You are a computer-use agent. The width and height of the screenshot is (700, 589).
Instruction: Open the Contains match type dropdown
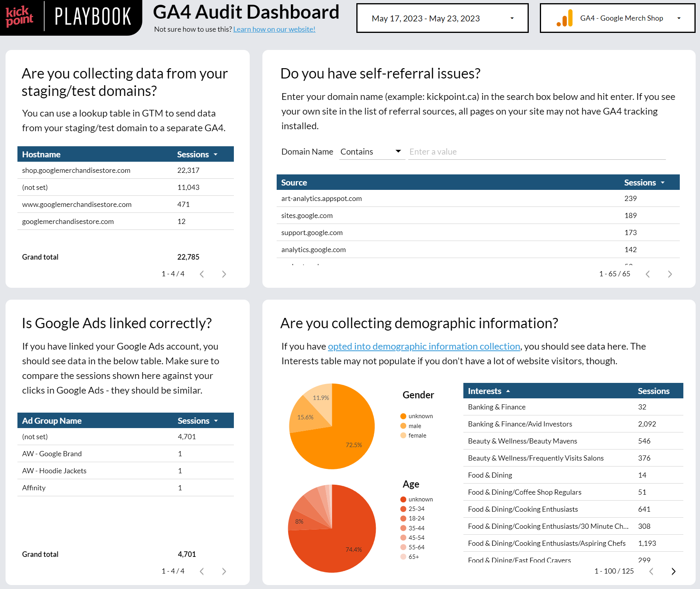pos(371,152)
